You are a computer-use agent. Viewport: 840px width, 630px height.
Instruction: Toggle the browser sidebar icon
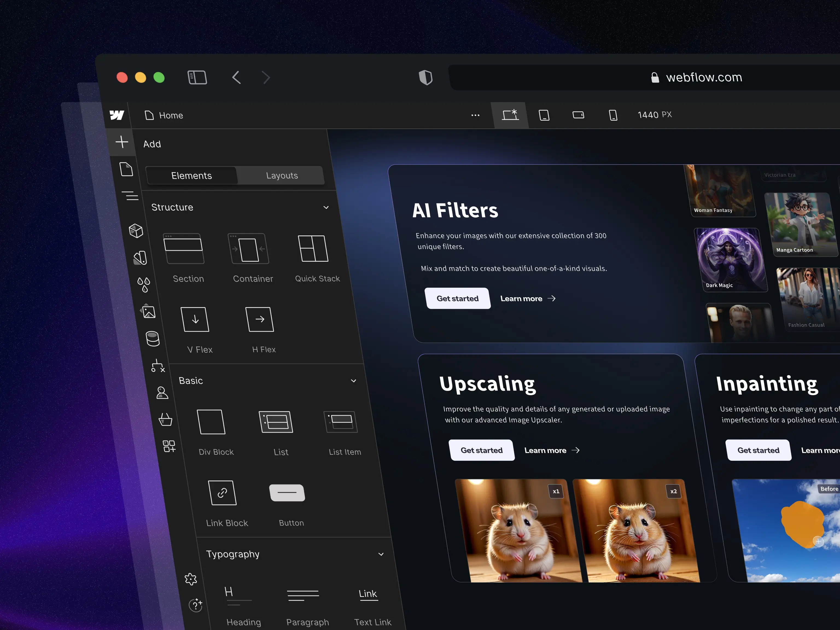tap(197, 77)
